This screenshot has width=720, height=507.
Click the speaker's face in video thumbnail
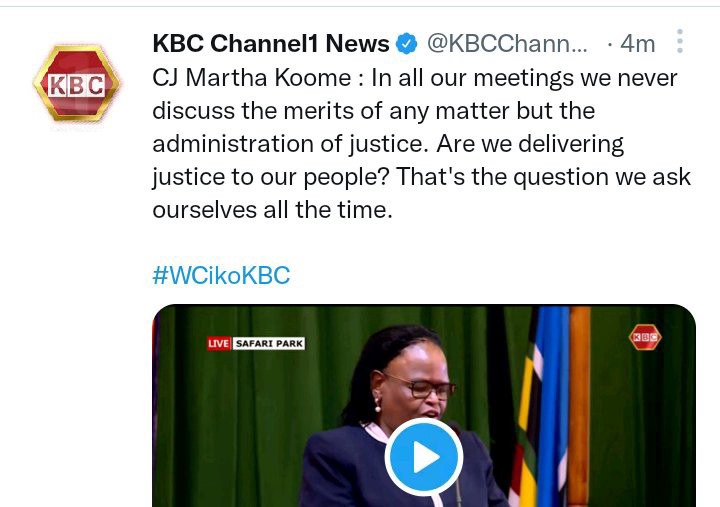[x=415, y=379]
